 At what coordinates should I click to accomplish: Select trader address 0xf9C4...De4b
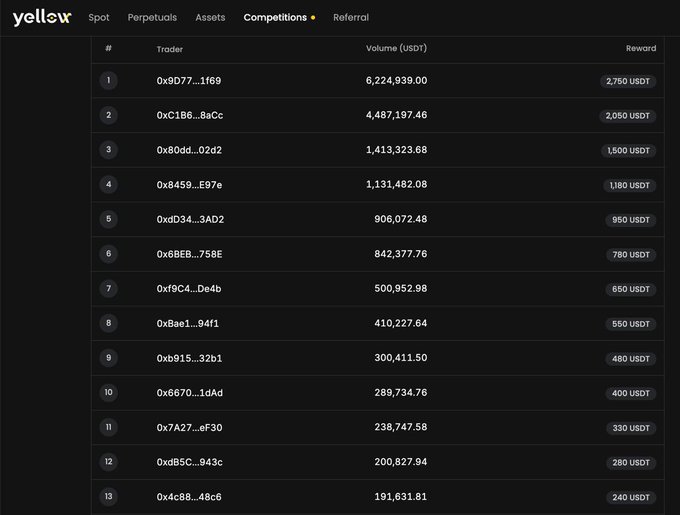point(189,289)
